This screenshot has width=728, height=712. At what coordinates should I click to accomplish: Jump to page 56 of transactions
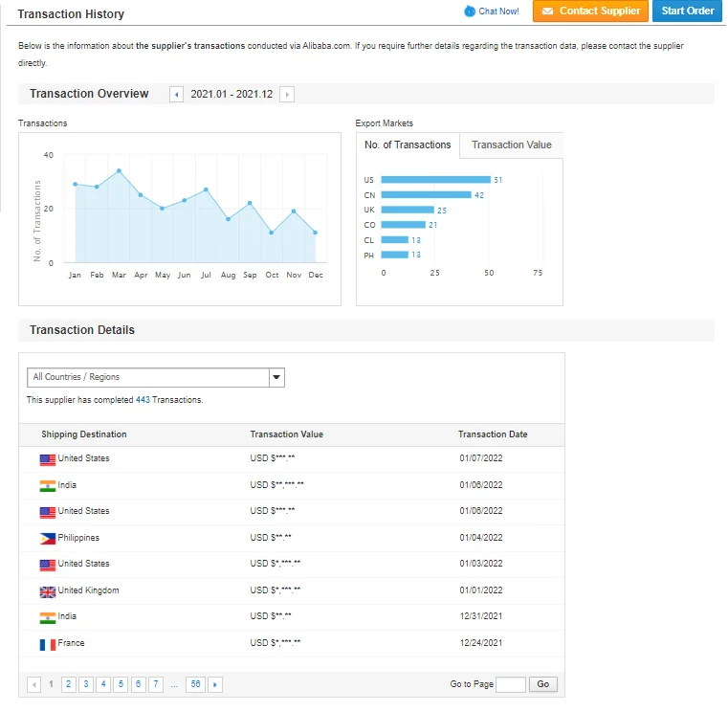[195, 684]
